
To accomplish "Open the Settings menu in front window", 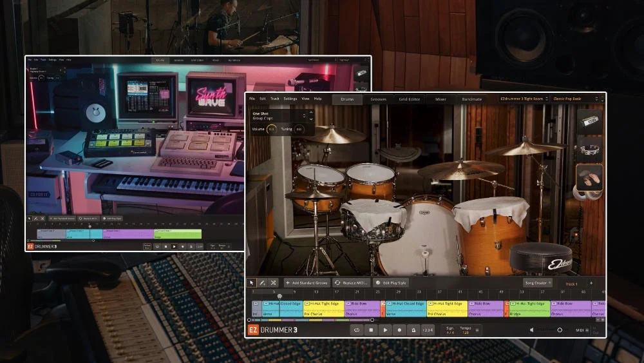I will (290, 99).
